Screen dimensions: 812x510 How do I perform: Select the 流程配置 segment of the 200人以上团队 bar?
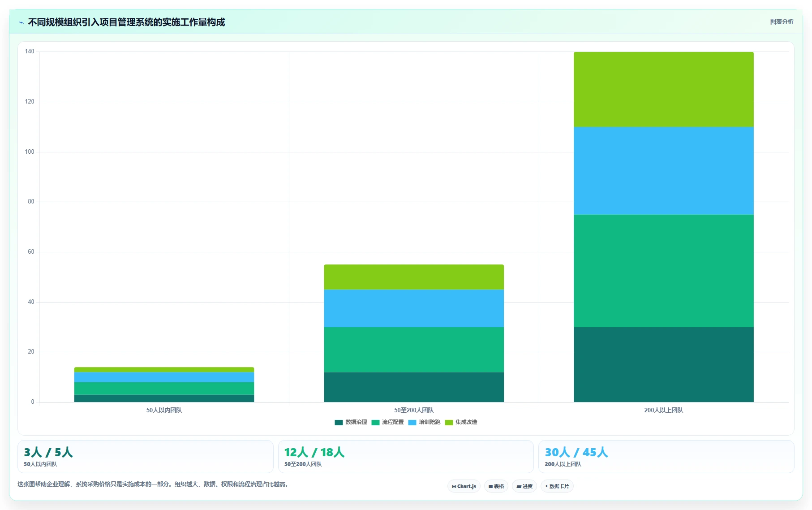tap(663, 271)
